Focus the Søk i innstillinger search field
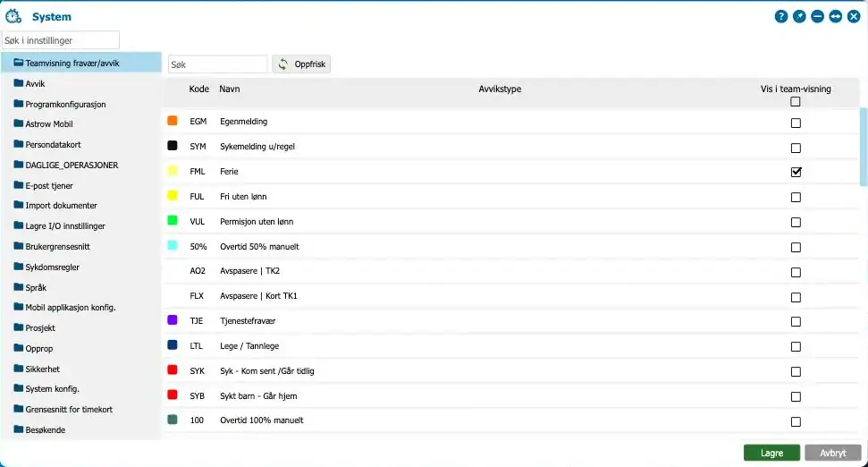 pyautogui.click(x=60, y=40)
